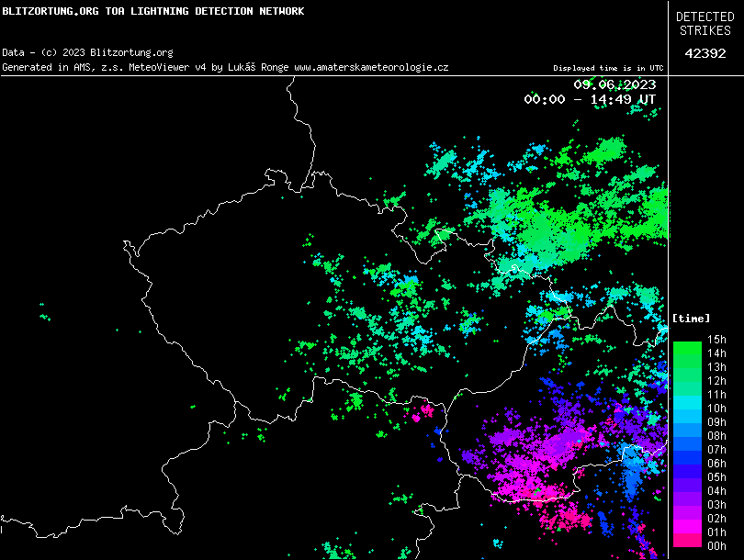
Task: Click the 00h legend label
Action: (x=716, y=546)
